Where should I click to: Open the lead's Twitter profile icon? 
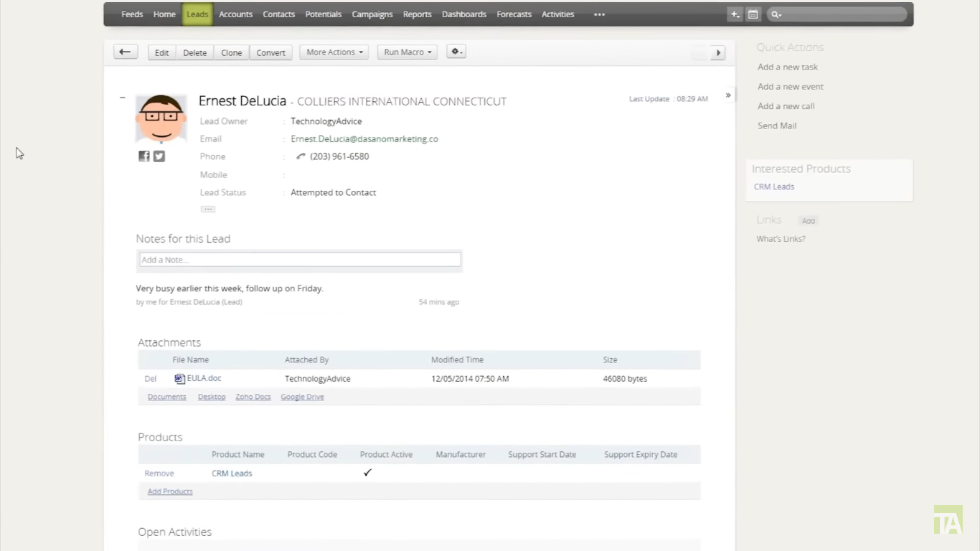159,156
